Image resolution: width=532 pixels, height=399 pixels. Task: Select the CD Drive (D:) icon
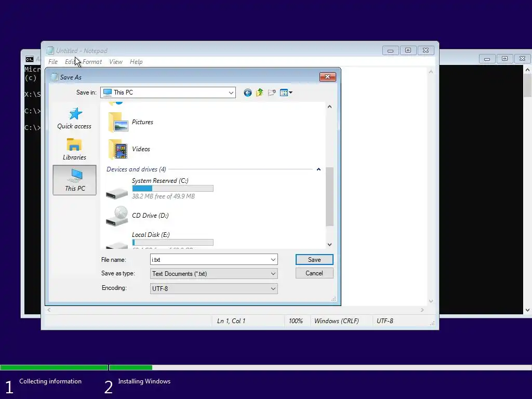117,216
